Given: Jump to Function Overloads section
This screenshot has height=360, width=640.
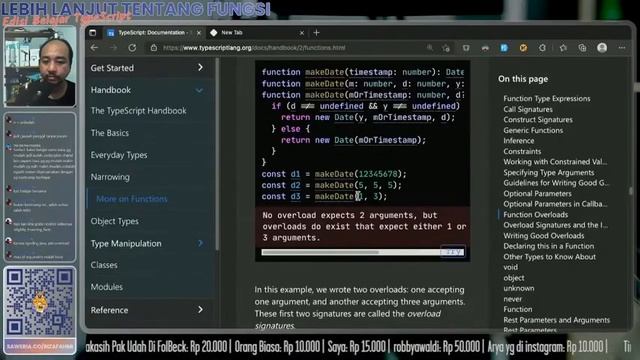Looking at the screenshot, I should coord(536,215).
